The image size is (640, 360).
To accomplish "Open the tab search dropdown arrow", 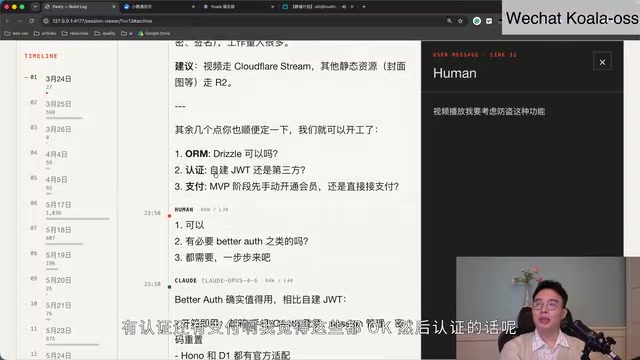I will click(x=35, y=7).
